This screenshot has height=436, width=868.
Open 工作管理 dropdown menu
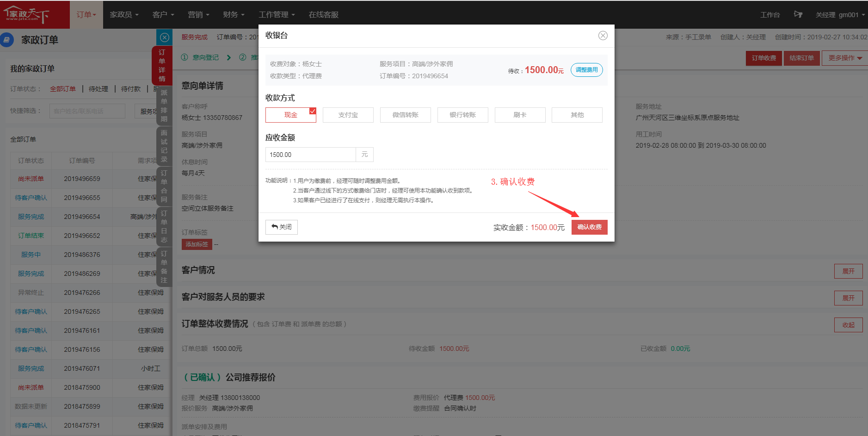coord(277,15)
